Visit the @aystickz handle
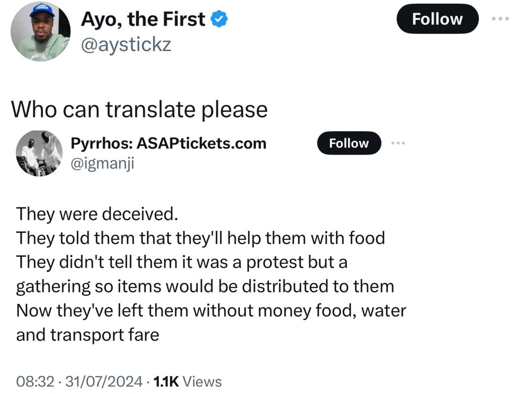 [x=126, y=44]
